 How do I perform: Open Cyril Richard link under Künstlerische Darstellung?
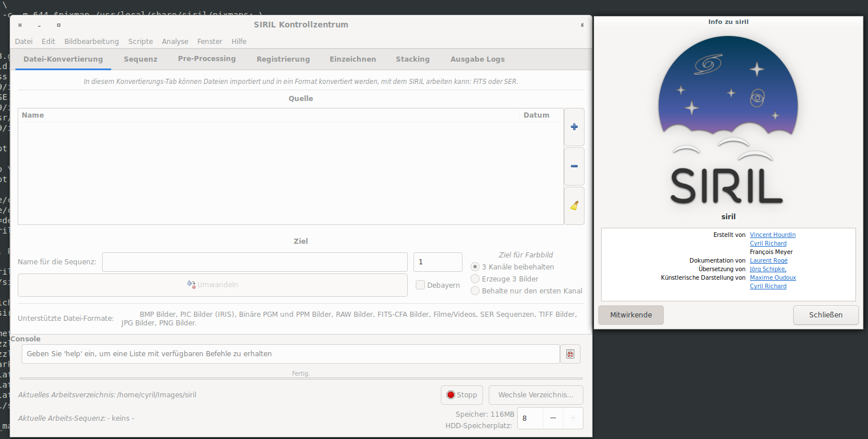(768, 286)
